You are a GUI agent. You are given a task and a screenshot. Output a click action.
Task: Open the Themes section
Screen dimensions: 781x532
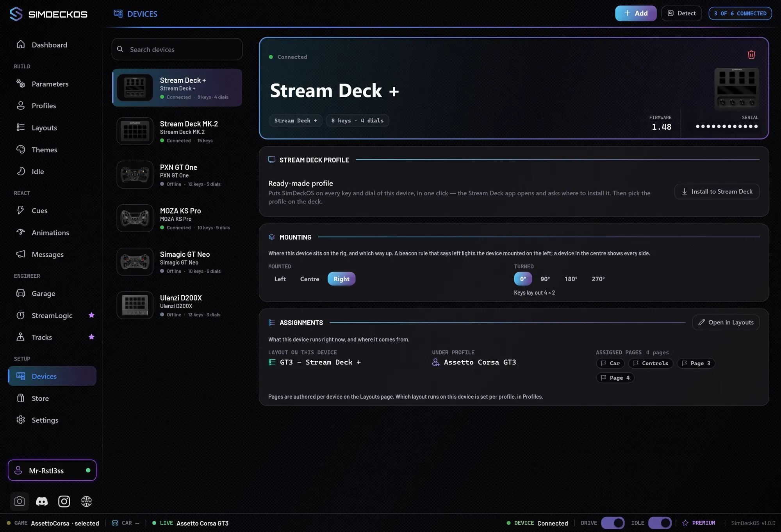click(x=52, y=150)
